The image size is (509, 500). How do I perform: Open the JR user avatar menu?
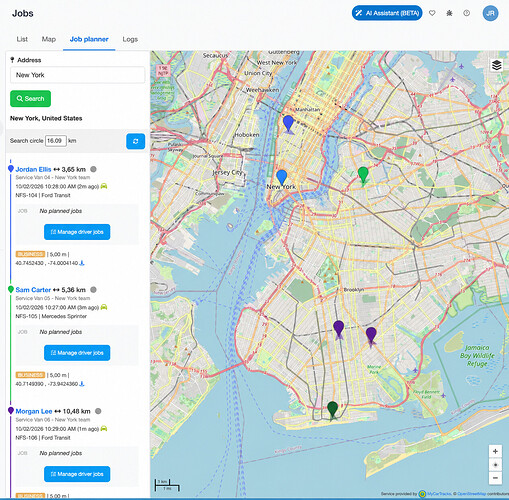point(490,13)
